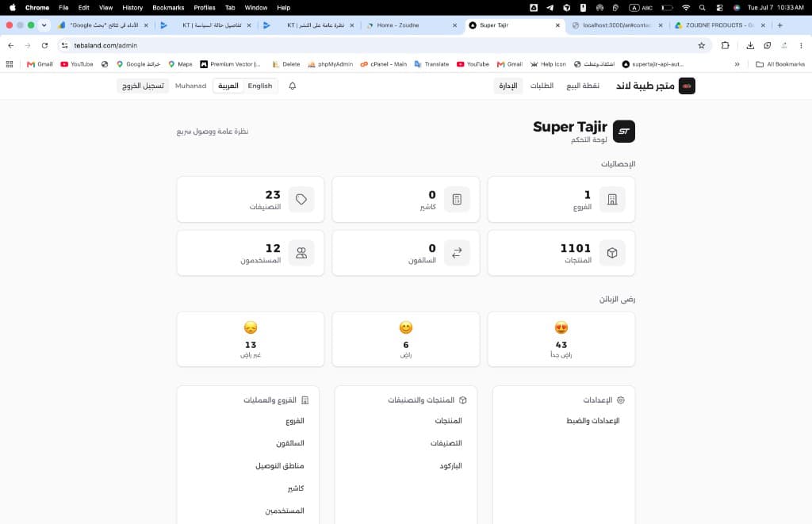Click the drivers arrows icon
Viewport: 812px width, 524px height.
coord(457,253)
